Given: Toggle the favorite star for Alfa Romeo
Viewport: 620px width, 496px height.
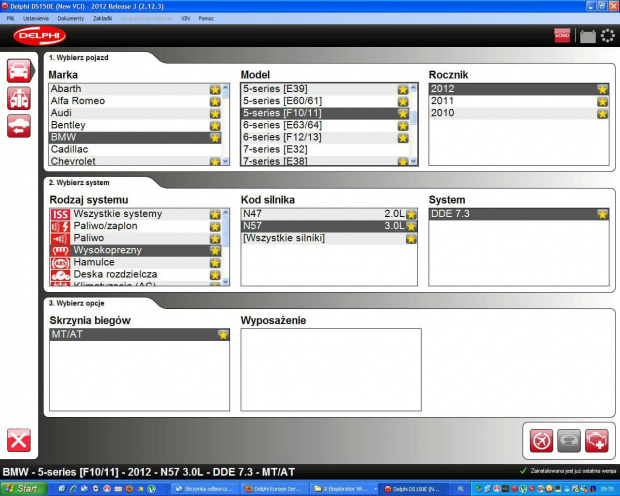Looking at the screenshot, I should click(x=215, y=102).
